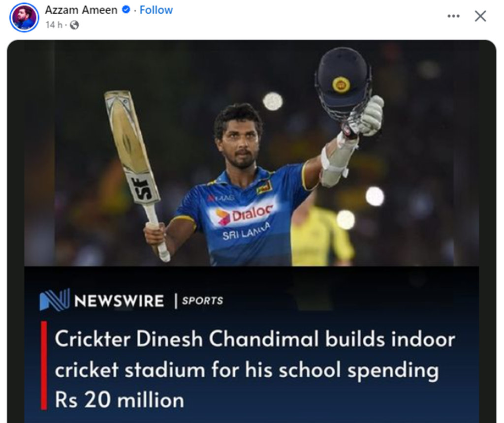Click the NEWSWIRE brand name text

(119, 301)
